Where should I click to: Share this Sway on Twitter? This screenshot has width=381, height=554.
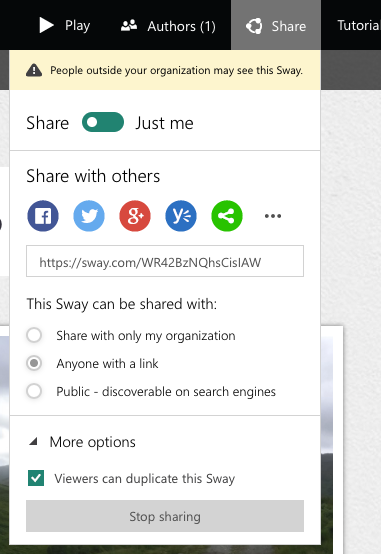coord(89,216)
